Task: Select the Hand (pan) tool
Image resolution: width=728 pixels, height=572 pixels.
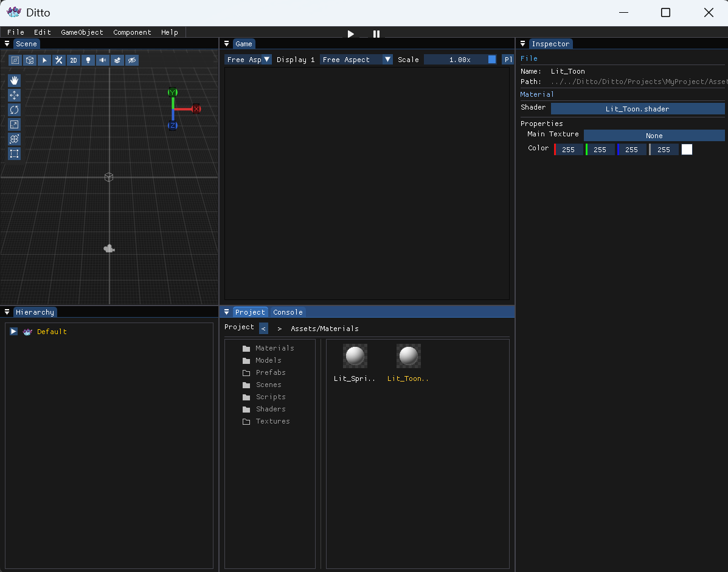Action: click(x=15, y=80)
